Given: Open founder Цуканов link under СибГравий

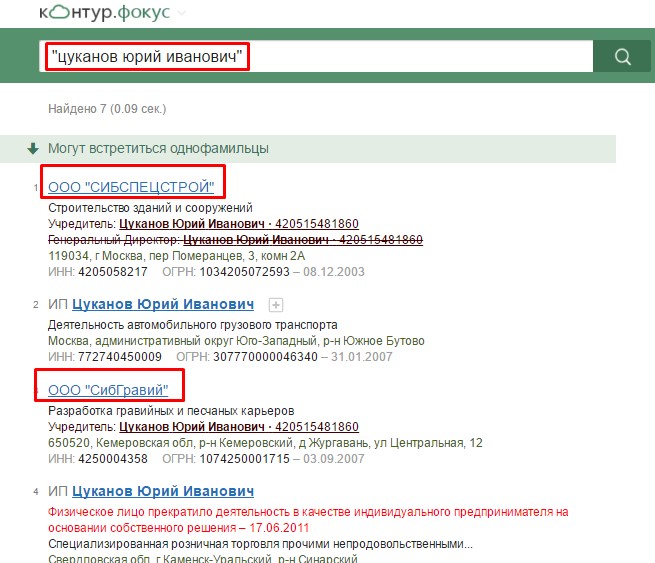Looking at the screenshot, I should 239,427.
